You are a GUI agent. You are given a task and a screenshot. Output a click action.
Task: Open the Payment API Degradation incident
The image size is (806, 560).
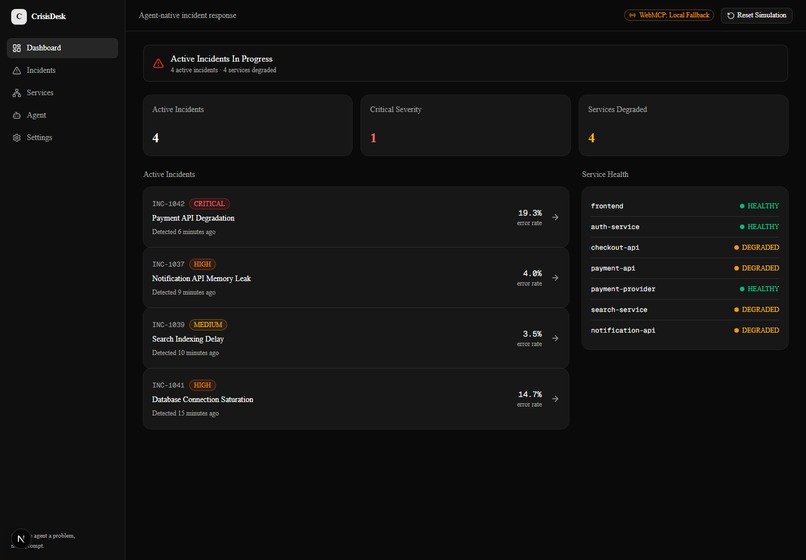[356, 217]
